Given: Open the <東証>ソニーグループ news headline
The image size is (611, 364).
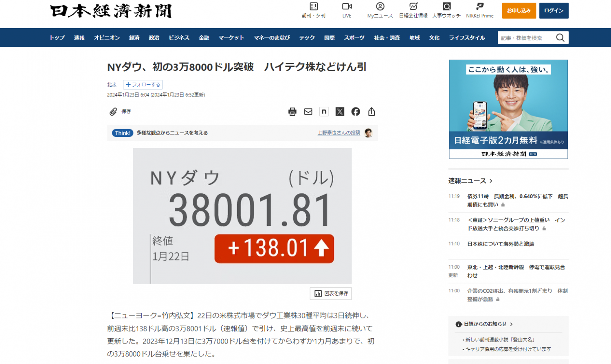Looking at the screenshot, I should (516, 224).
